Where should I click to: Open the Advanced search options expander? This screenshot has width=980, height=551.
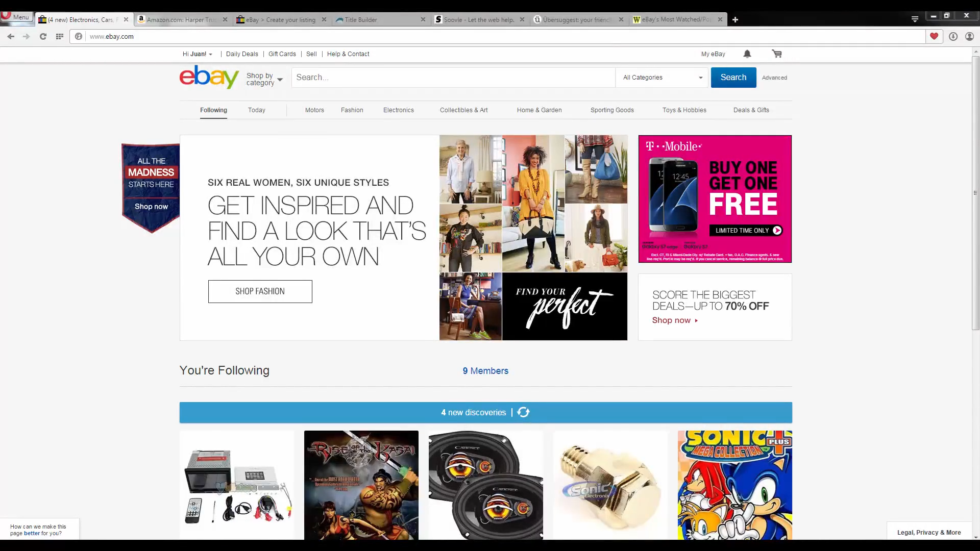775,78
